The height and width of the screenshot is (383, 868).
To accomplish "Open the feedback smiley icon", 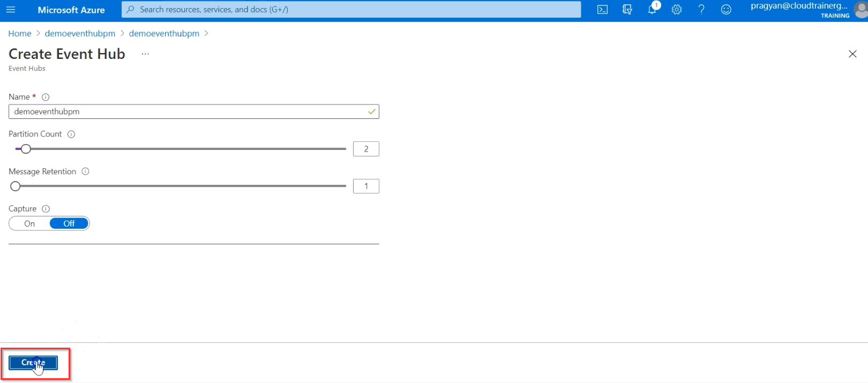I will [726, 10].
